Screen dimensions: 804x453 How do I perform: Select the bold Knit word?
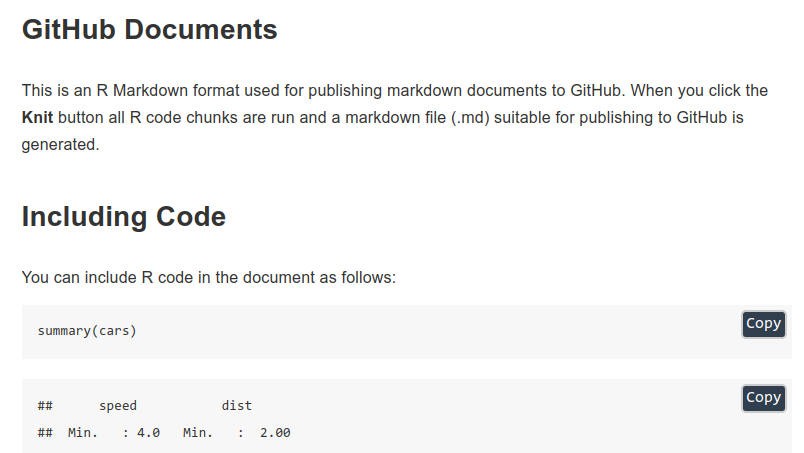(37, 117)
